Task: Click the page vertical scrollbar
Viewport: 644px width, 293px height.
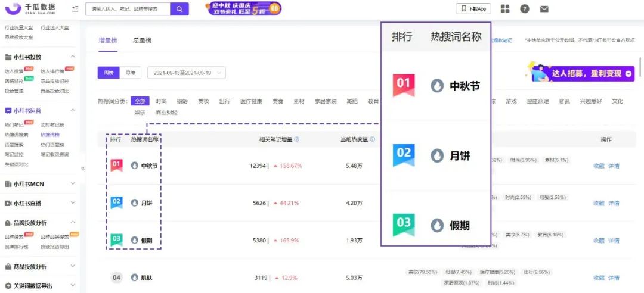Action: click(x=640, y=68)
